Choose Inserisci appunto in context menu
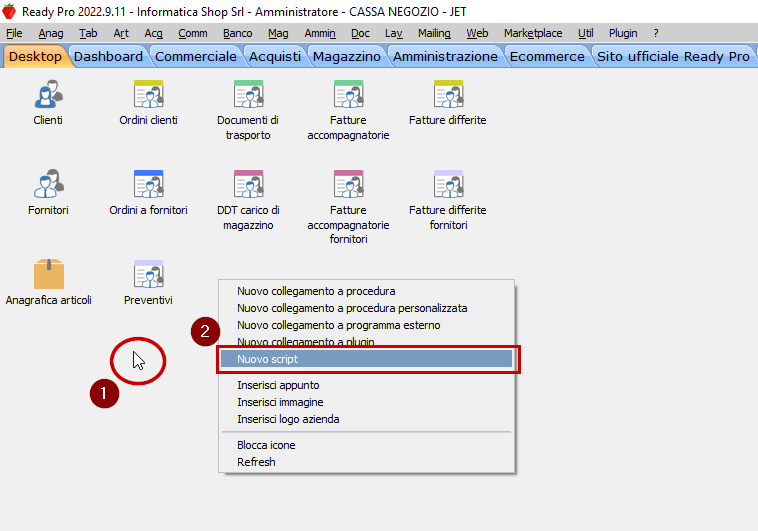 [278, 385]
